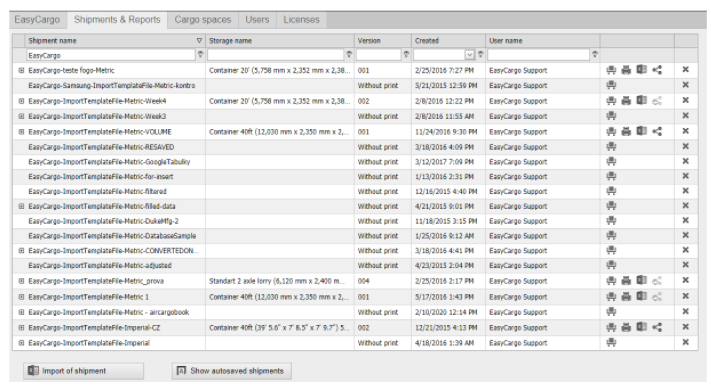
Task: Open the Created date filter dropdown
Action: point(470,55)
